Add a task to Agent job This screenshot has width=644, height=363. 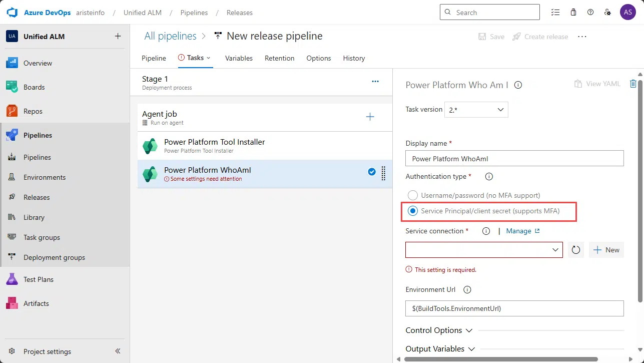(370, 117)
